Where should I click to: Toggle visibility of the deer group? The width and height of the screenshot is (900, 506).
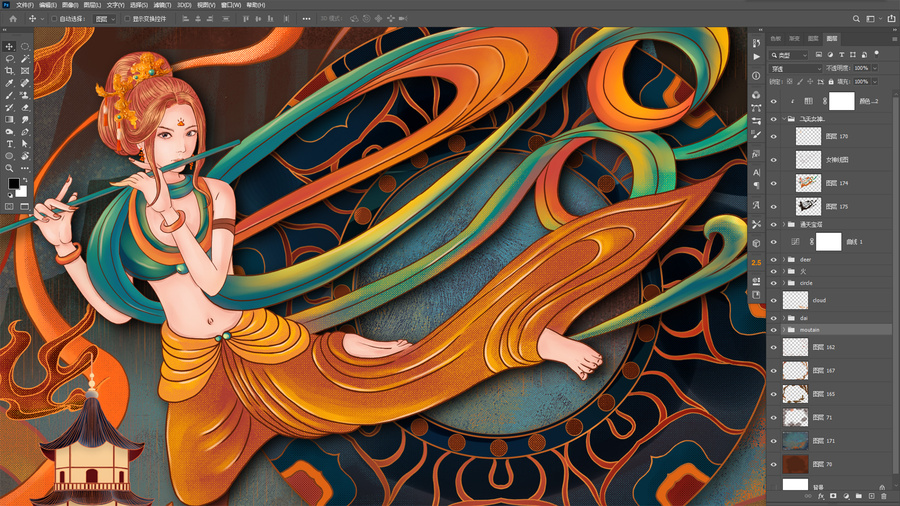click(x=773, y=260)
